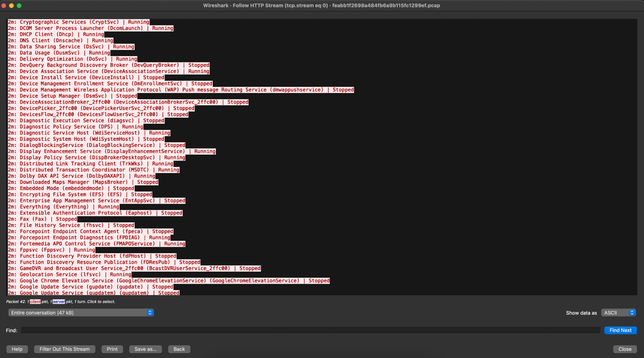The width and height of the screenshot is (644, 358).
Task: Select the Forcepoint Endpoint Diagnostics (FPDIAG) line
Action: tap(89, 238)
